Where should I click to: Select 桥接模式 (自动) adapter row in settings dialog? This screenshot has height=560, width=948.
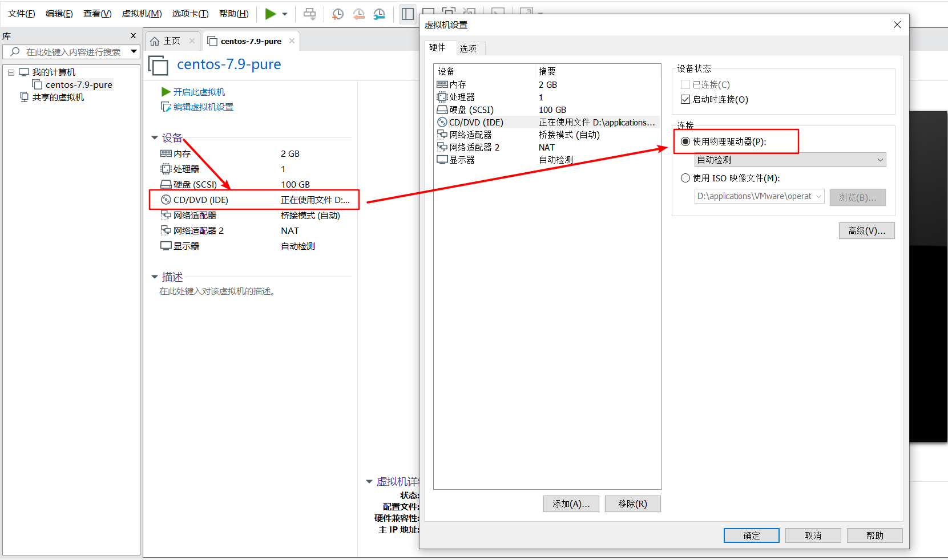[x=547, y=135]
